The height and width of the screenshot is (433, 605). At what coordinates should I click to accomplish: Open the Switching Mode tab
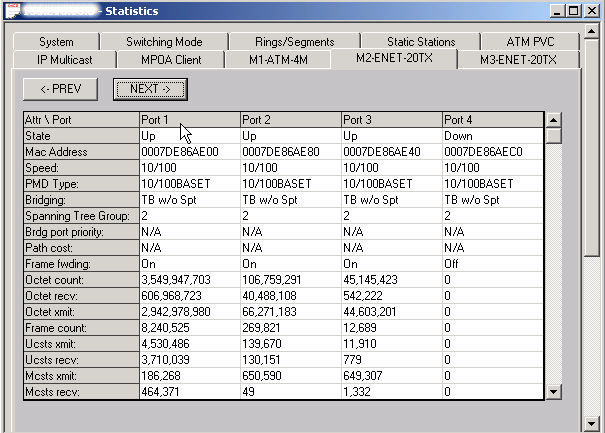[x=164, y=42]
